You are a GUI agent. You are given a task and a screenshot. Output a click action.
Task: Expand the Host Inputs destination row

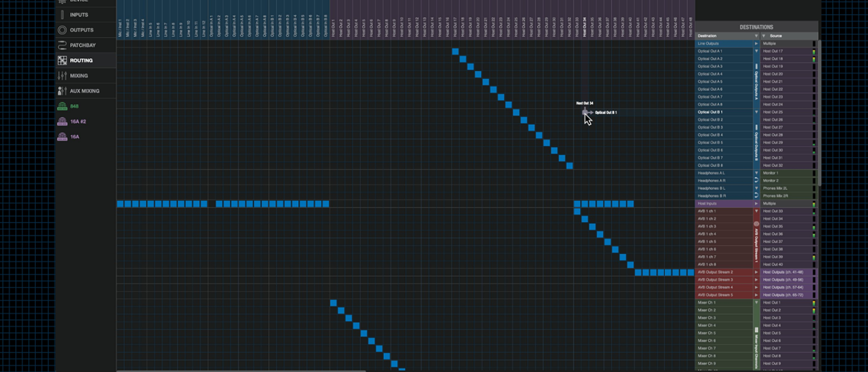click(x=756, y=204)
